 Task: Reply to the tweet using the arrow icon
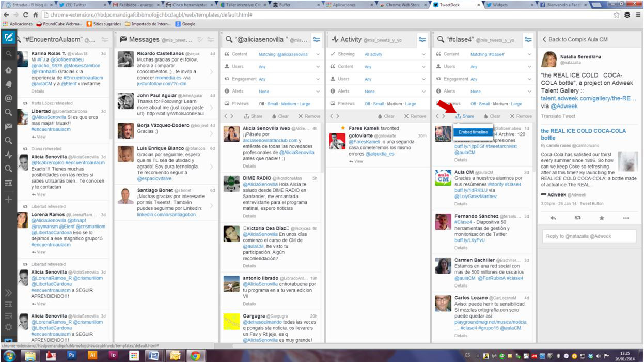[553, 218]
